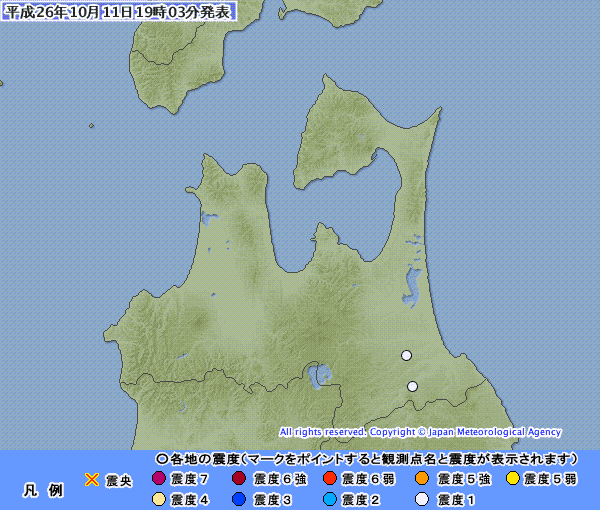Screen dimensions: 600x510
Task: Click the 震度7 purple legend circle
Action: click(x=159, y=478)
